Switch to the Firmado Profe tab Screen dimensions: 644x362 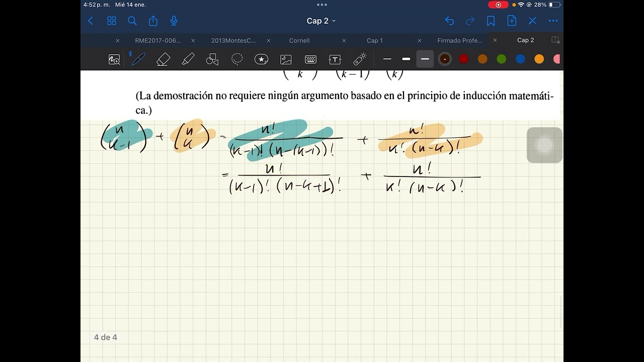point(460,40)
